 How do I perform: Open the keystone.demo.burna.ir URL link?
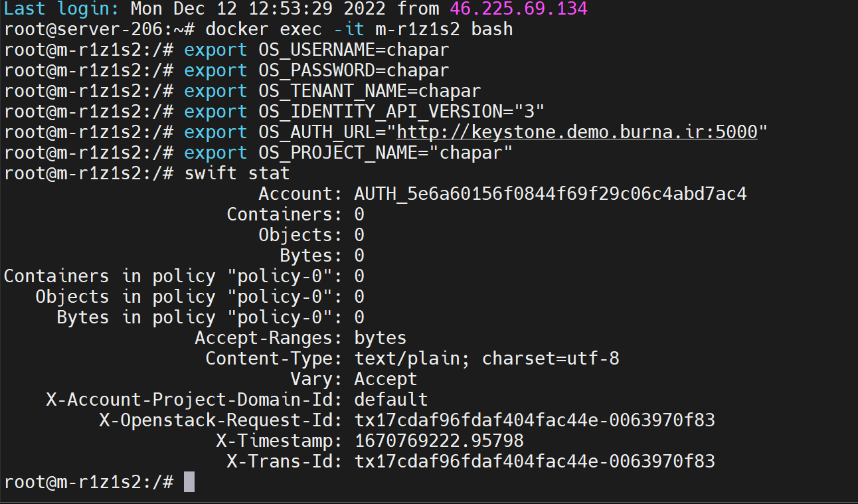[576, 132]
